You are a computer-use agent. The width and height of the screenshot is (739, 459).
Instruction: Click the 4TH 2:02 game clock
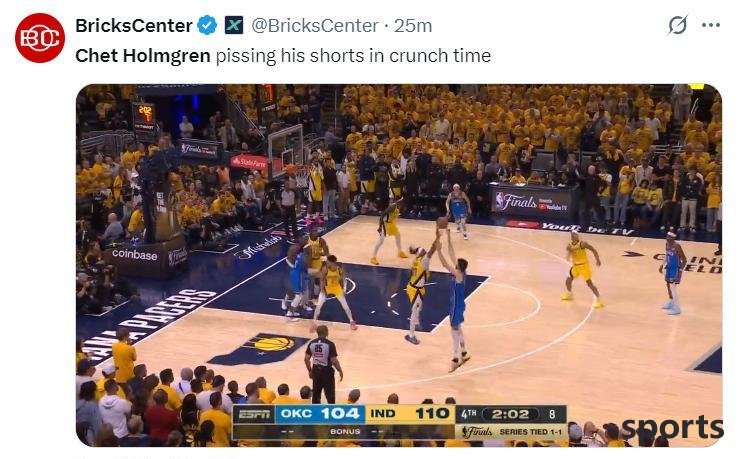(501, 414)
